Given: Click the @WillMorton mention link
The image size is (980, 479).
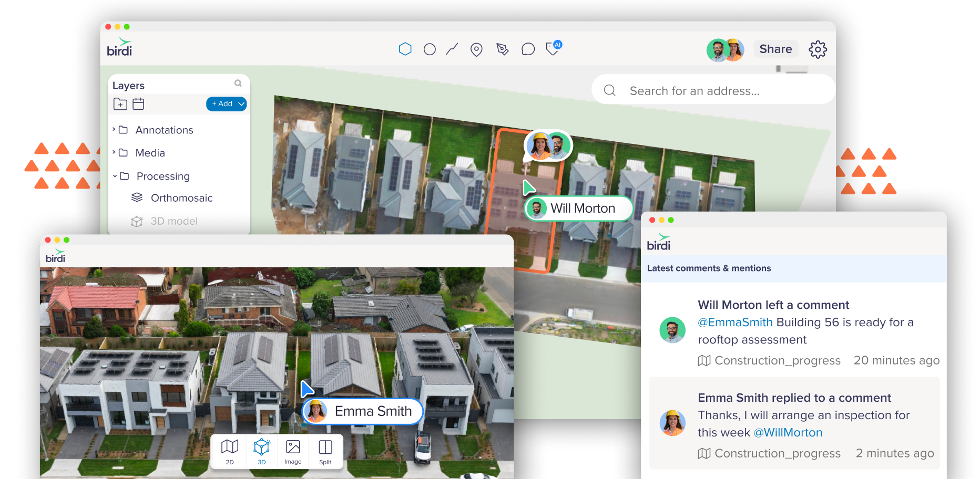Looking at the screenshot, I should 788,432.
